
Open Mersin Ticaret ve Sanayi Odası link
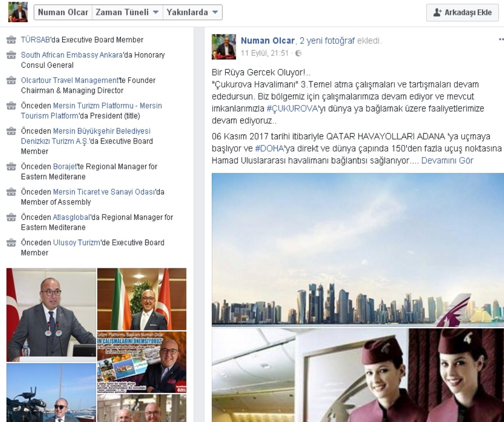pyautogui.click(x=104, y=192)
